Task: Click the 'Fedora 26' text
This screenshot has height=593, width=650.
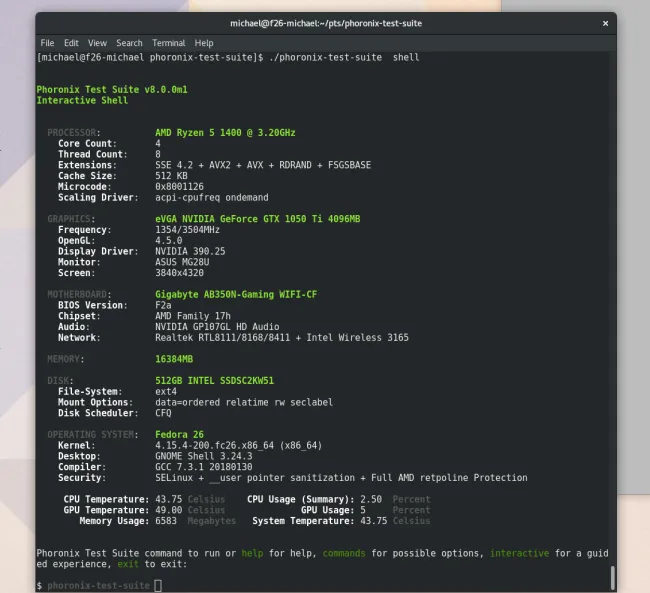Action: 179,435
